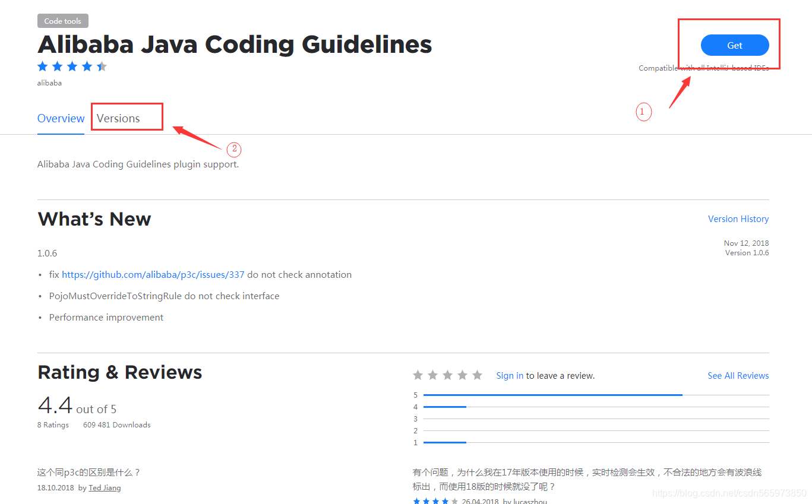This screenshot has width=812, height=504.
Task: Click the 609 481 Downloads text
Action: [117, 425]
